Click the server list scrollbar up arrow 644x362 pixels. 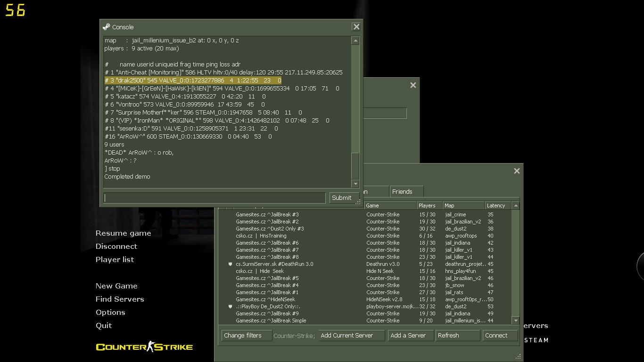pos(515,206)
